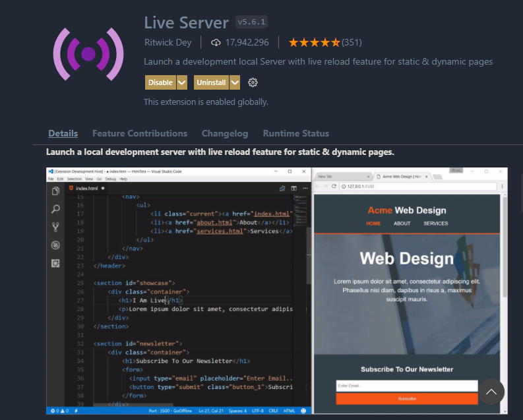
Task: Click the 17,942,296 install count
Action: 247,43
